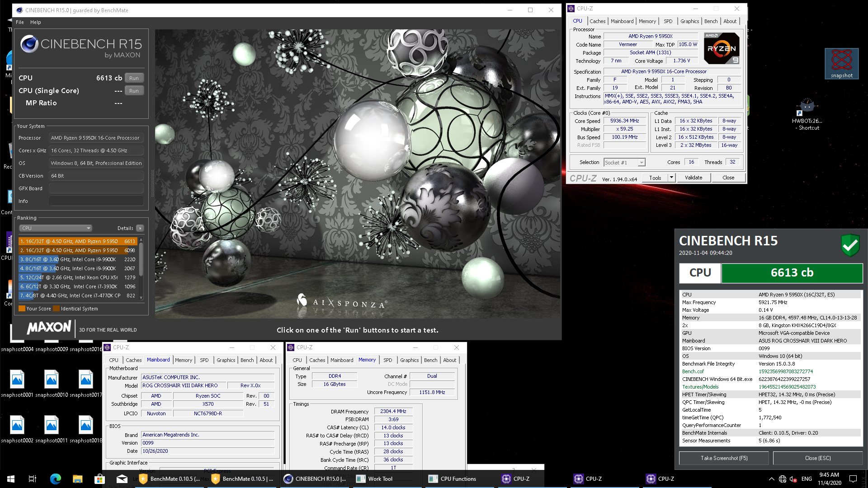868x488 pixels.
Task: Select CPU tab in Mainboard CPU-Z window
Action: 113,360
